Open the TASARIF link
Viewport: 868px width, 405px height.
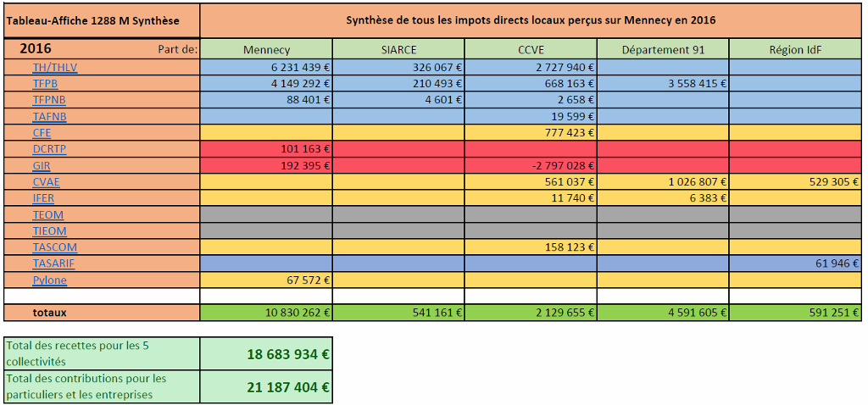point(53,264)
